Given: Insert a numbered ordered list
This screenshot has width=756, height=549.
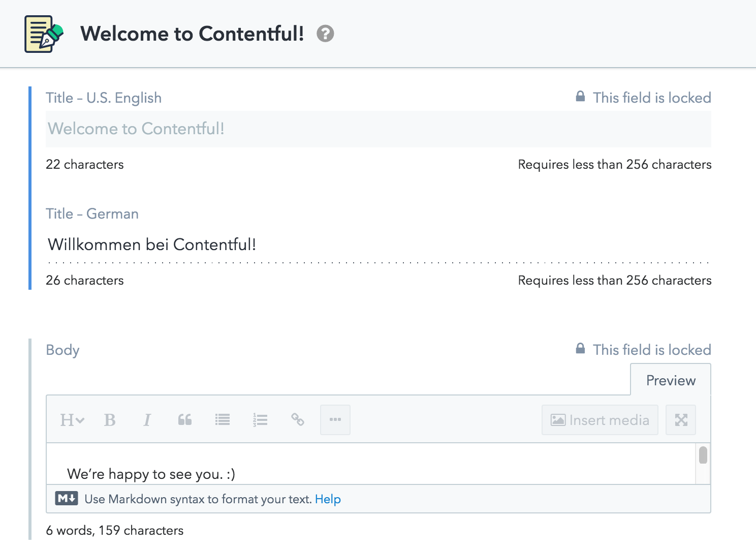Looking at the screenshot, I should [x=260, y=420].
